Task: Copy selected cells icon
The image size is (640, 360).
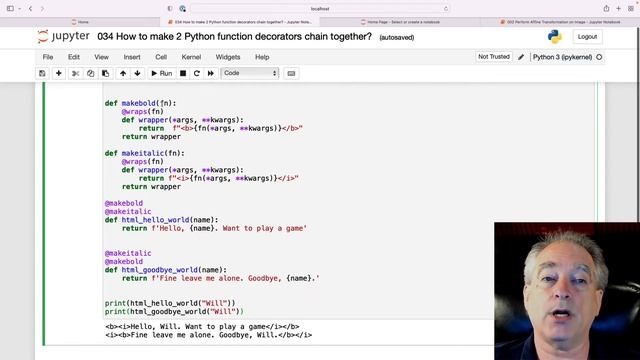Action: (90, 73)
